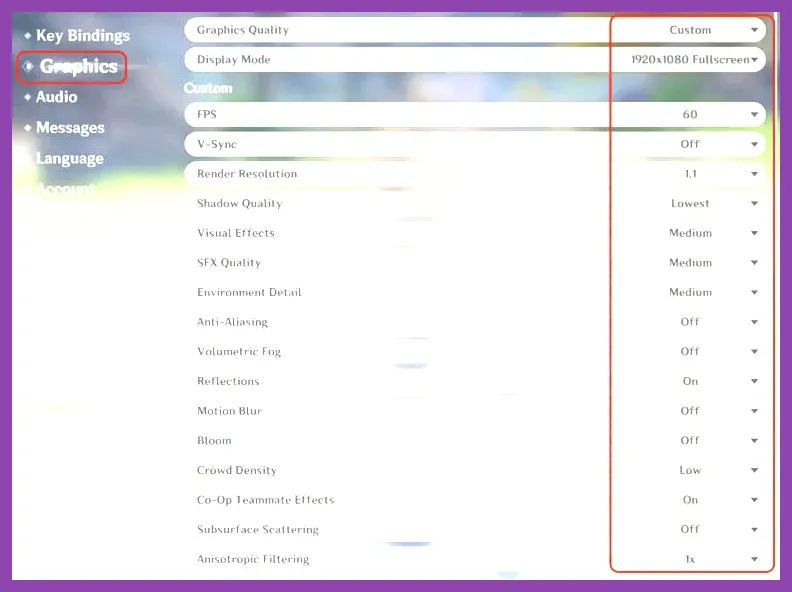Open the Account settings tab
The width and height of the screenshot is (792, 592).
[66, 189]
